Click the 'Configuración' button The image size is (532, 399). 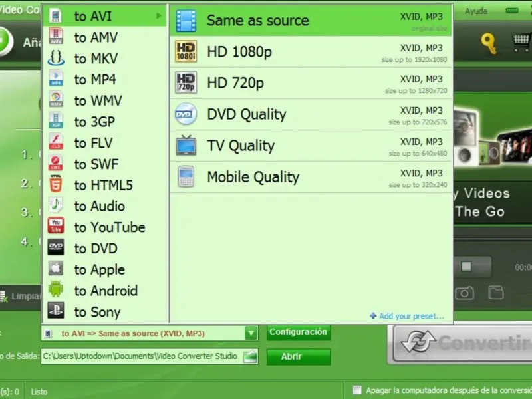click(298, 332)
